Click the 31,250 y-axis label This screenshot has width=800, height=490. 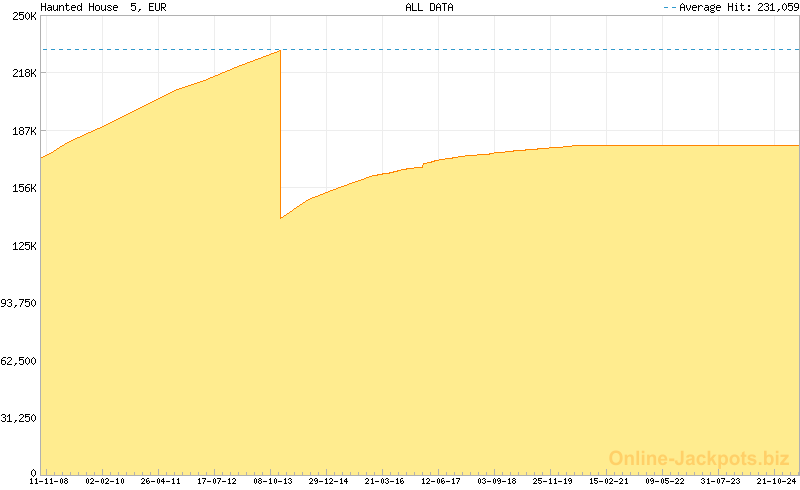click(x=19, y=418)
